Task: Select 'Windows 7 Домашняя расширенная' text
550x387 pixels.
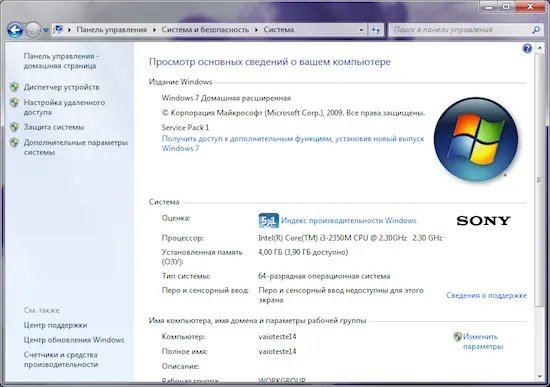Action: (x=226, y=98)
